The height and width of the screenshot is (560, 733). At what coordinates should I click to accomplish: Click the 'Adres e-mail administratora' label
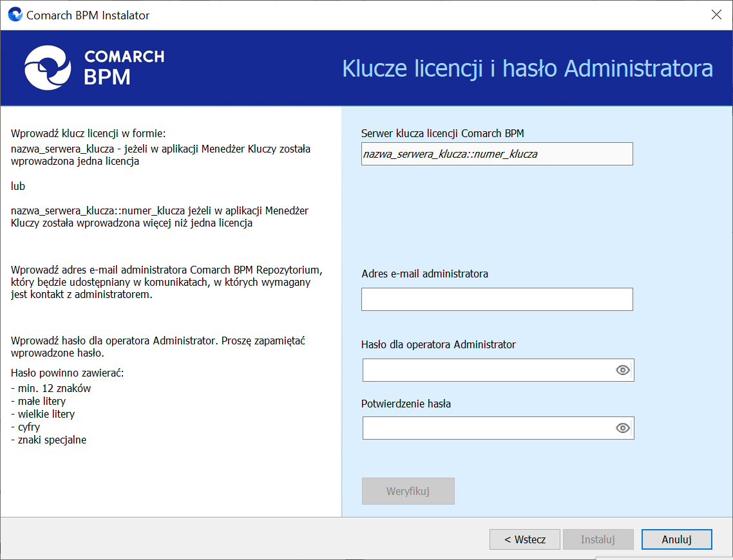pos(424,274)
